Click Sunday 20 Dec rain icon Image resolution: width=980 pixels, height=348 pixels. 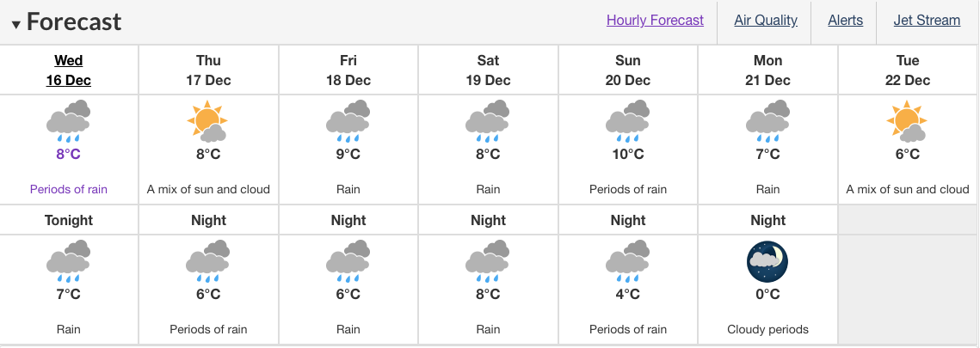(628, 121)
